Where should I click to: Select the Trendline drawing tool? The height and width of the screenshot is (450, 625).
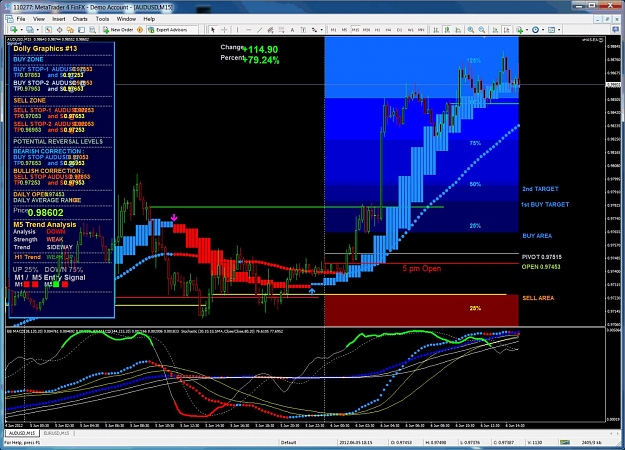(x=259, y=29)
